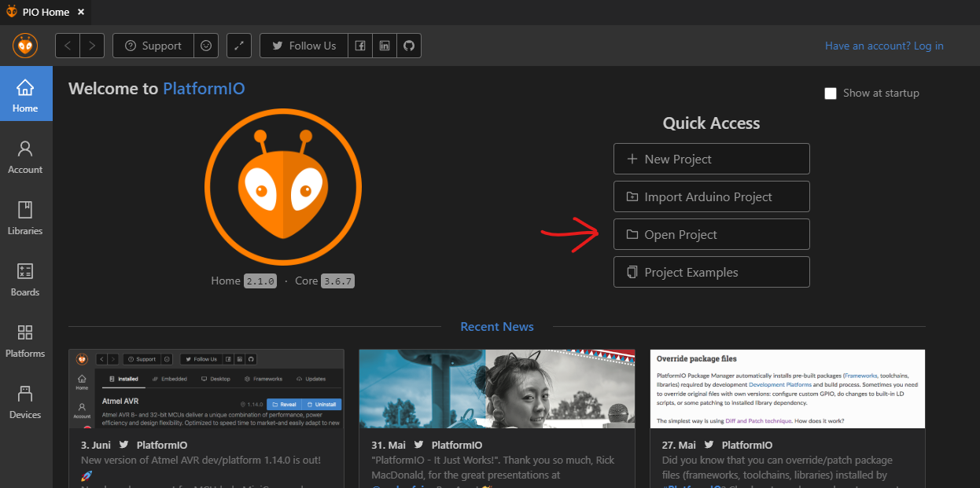Click the expand fullscreen arrows icon
This screenshot has width=980, height=488.
tap(239, 46)
